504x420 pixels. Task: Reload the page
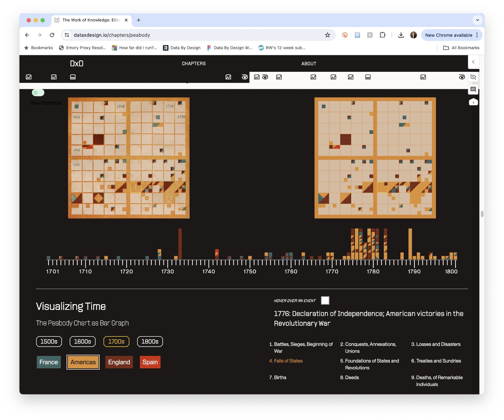[52, 35]
